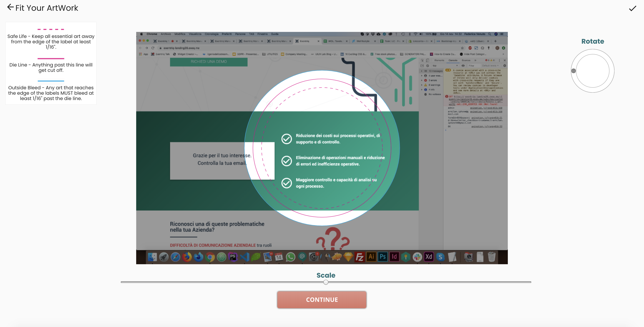Image resolution: width=644 pixels, height=327 pixels.
Task: Click the Slack dock icon in artwork
Action: coord(417,257)
